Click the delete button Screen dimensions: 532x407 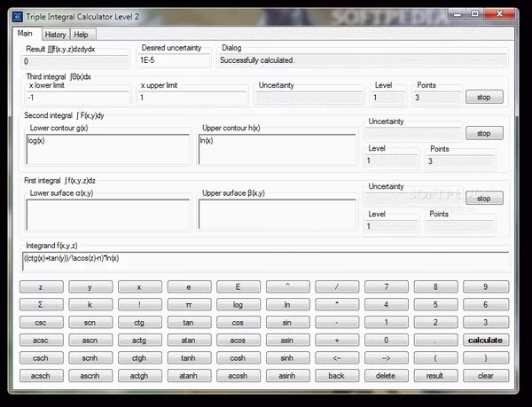pos(386,376)
